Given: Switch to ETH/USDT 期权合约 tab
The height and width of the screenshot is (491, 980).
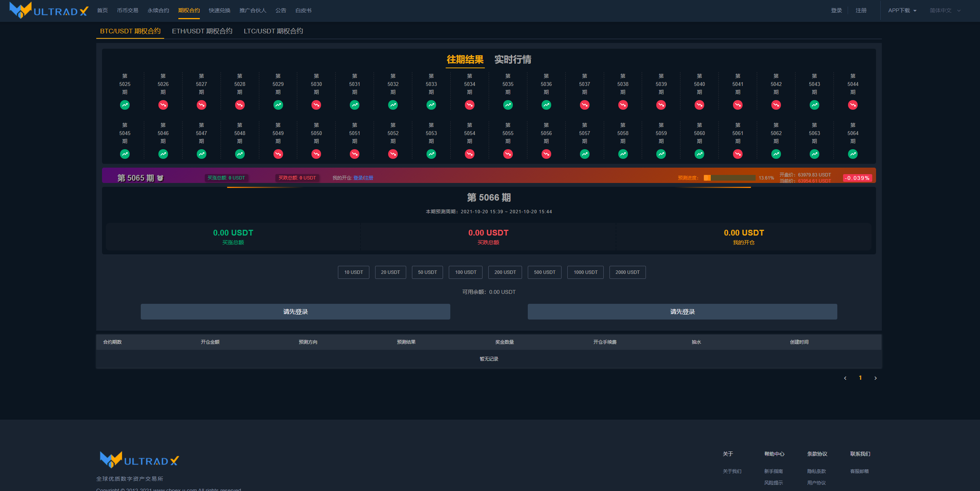Looking at the screenshot, I should click(x=202, y=31).
